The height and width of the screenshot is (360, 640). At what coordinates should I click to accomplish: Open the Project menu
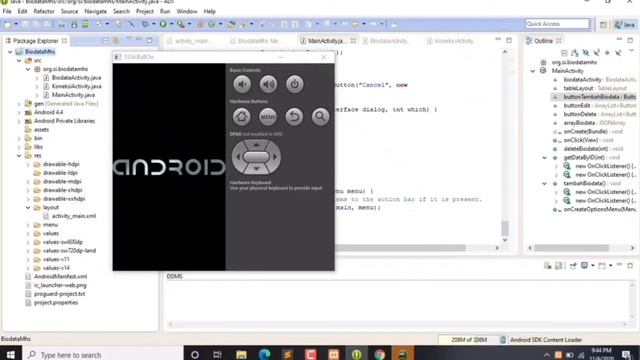pos(144,11)
